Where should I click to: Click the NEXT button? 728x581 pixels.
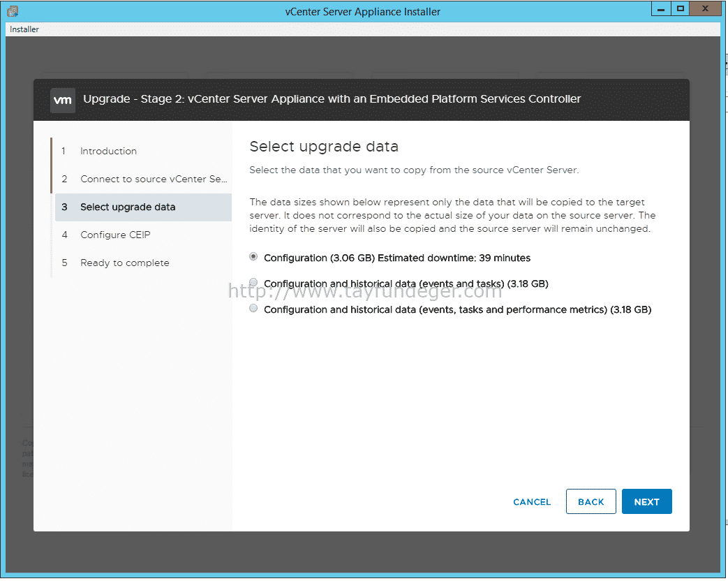coord(647,501)
